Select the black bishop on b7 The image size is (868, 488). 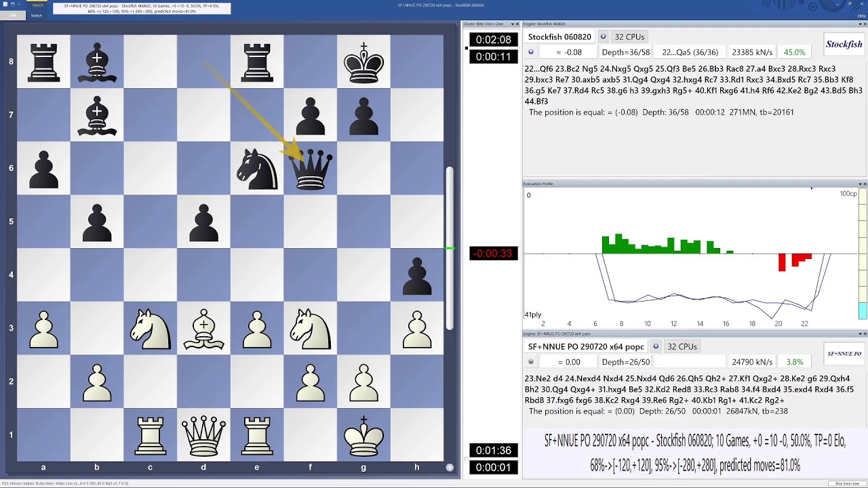pyautogui.click(x=97, y=116)
